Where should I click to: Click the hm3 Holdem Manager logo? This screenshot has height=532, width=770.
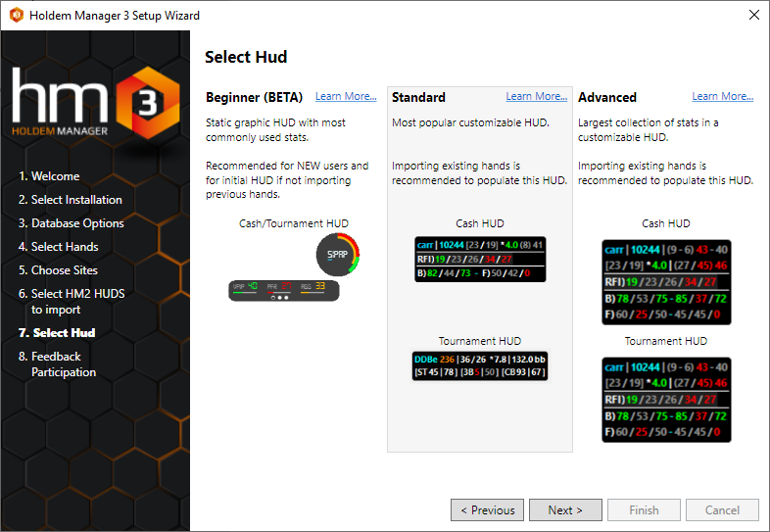coord(96,102)
